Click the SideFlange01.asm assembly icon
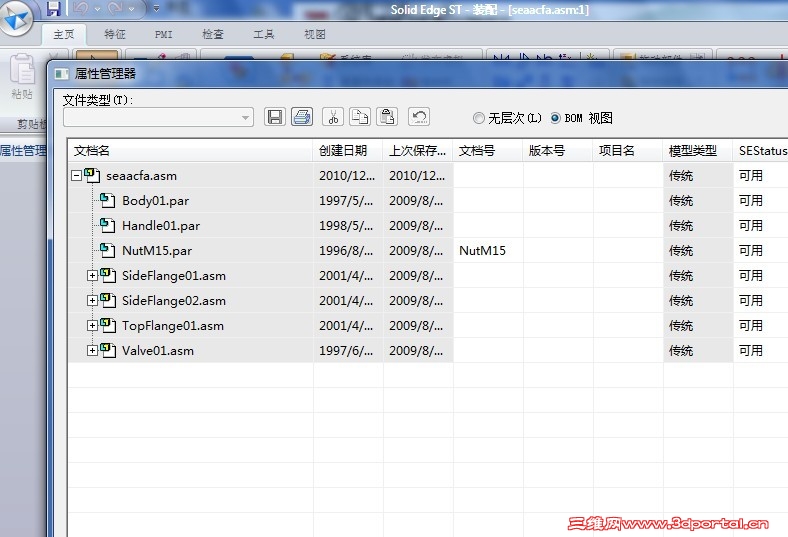This screenshot has width=788, height=537. tap(108, 275)
